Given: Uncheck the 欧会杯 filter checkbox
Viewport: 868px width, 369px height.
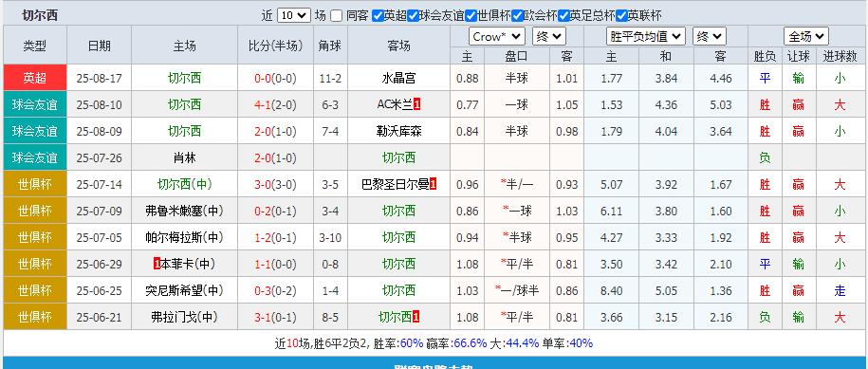Looking at the screenshot, I should [x=518, y=15].
